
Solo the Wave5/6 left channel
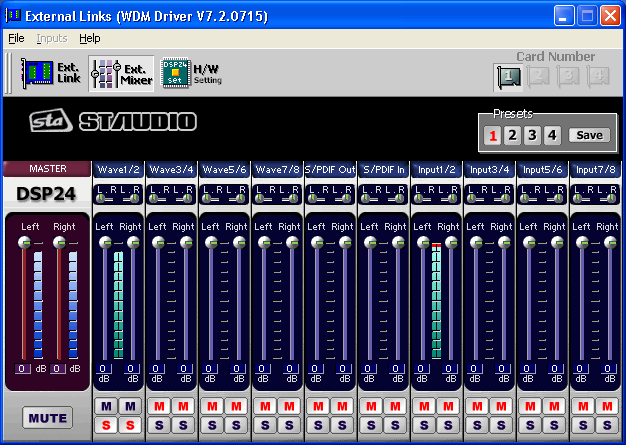tap(212, 425)
